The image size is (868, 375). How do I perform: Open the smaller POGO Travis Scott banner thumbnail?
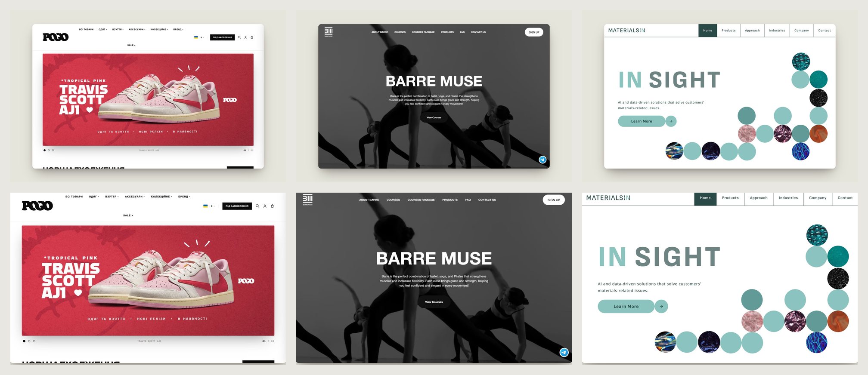148,100
